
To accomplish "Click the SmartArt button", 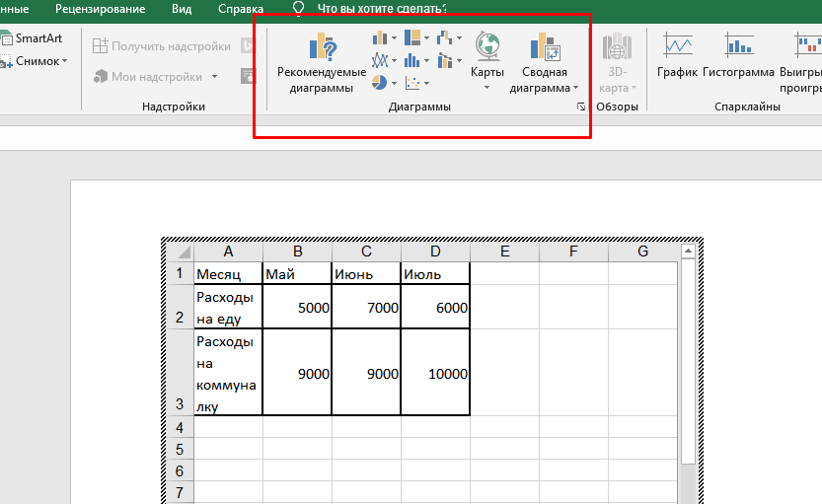I will point(33,38).
